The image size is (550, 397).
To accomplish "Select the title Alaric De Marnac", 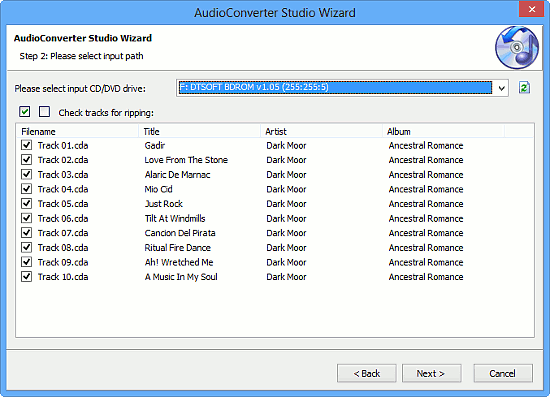I will click(177, 175).
